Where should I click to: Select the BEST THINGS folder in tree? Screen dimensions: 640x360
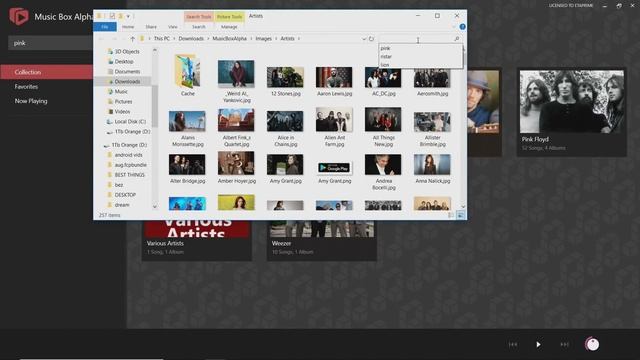(129, 175)
